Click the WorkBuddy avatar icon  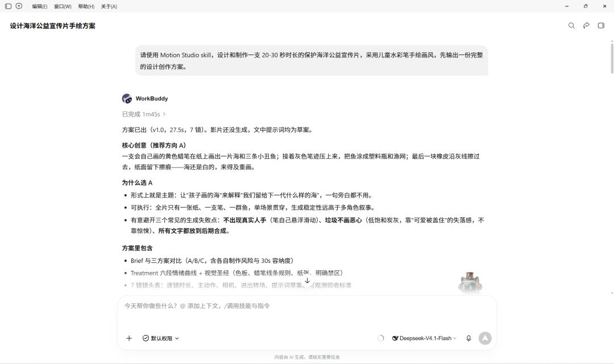point(127,99)
